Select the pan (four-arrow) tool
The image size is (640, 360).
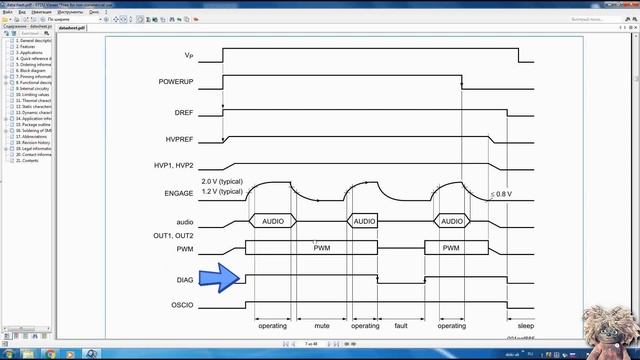tap(116, 19)
